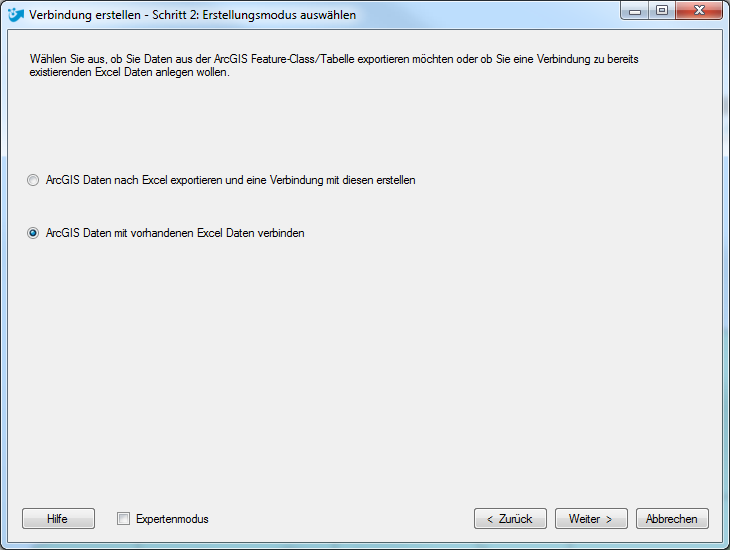Click the application icon in the title bar
This screenshot has height=550, width=730.
[x=16, y=14]
